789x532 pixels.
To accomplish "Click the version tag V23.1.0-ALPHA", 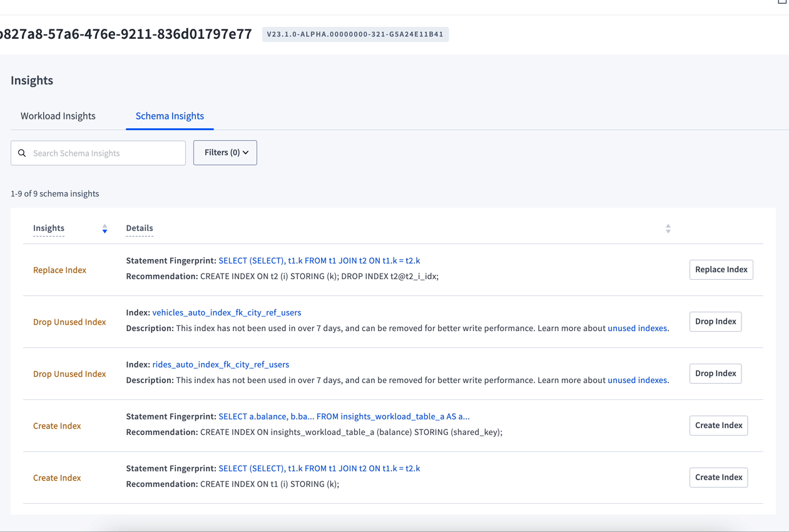I will point(355,34).
